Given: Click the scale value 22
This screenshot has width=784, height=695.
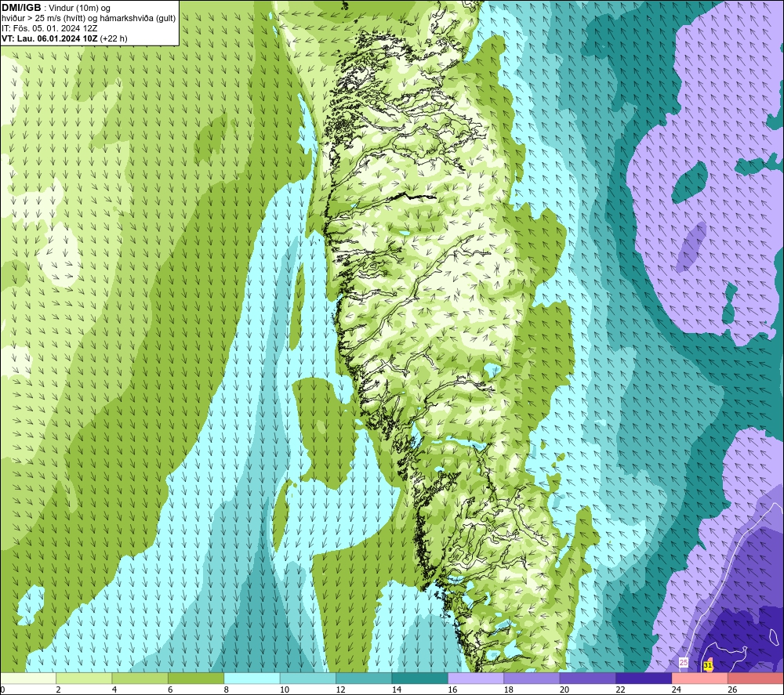Looking at the screenshot, I should click(x=620, y=690).
